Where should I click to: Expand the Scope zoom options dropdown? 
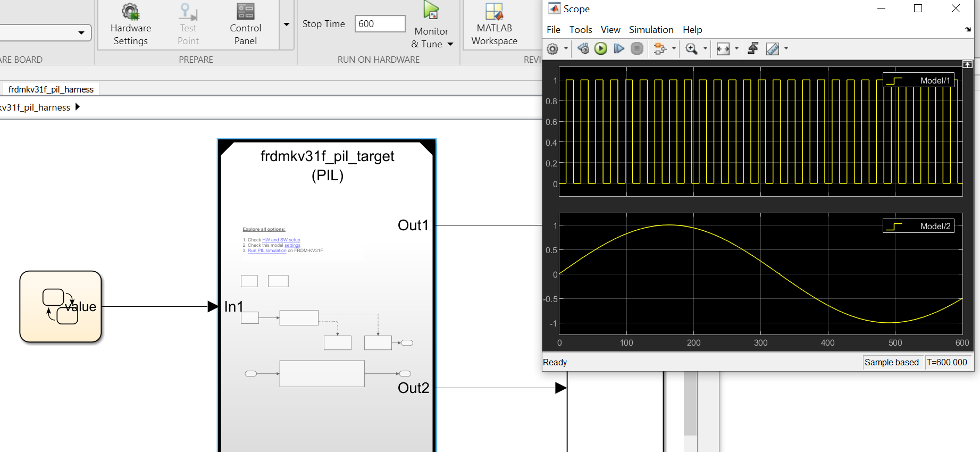[705, 49]
